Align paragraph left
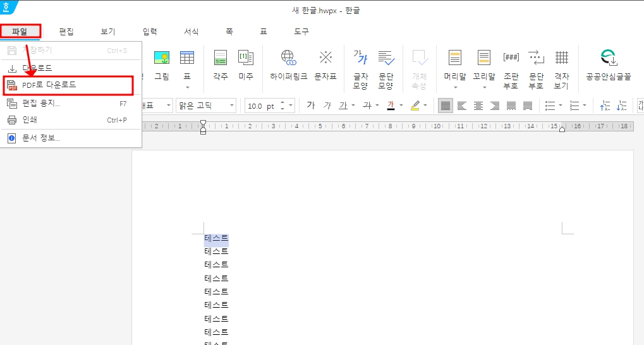 [461, 106]
